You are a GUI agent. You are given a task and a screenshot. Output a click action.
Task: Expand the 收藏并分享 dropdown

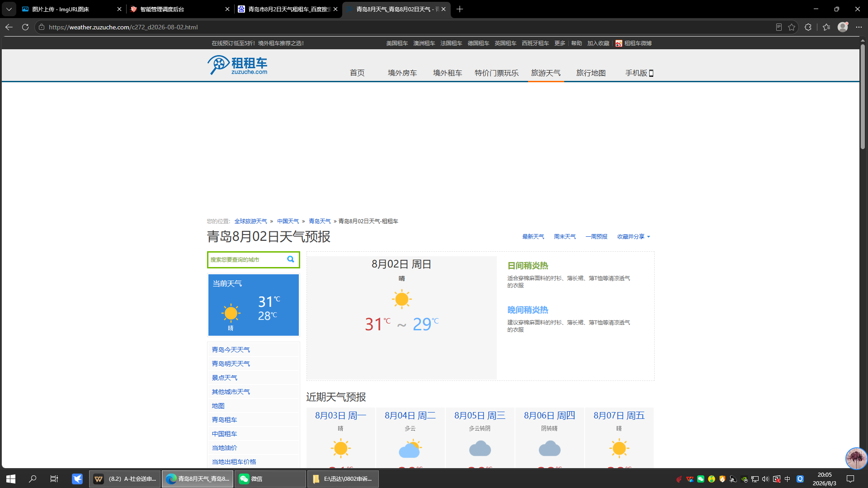click(633, 237)
